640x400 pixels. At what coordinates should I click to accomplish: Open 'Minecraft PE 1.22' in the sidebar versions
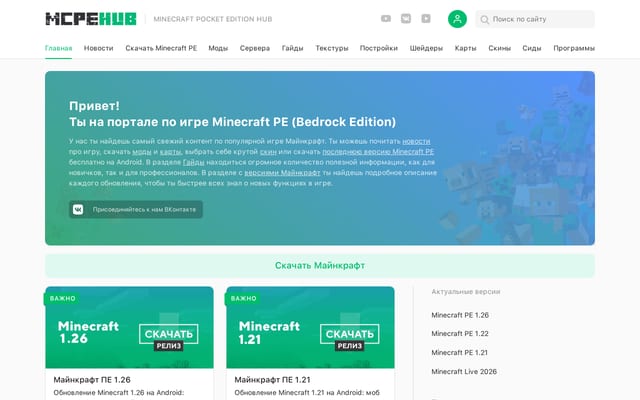460,333
